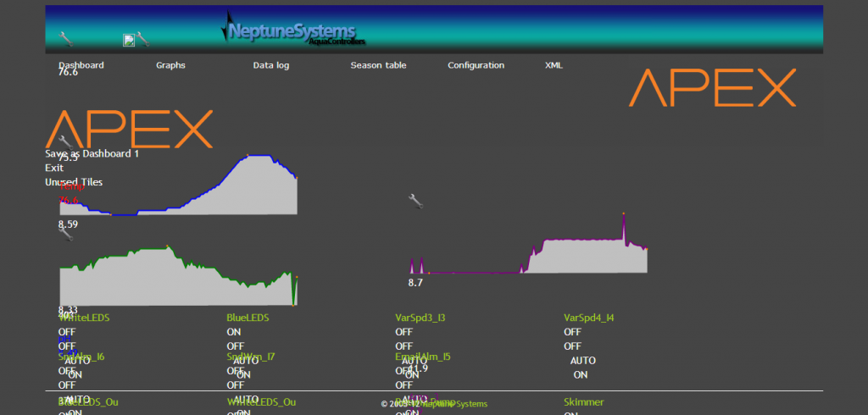
Task: Click the SndWrn_I7 outlet label
Action: (x=251, y=357)
